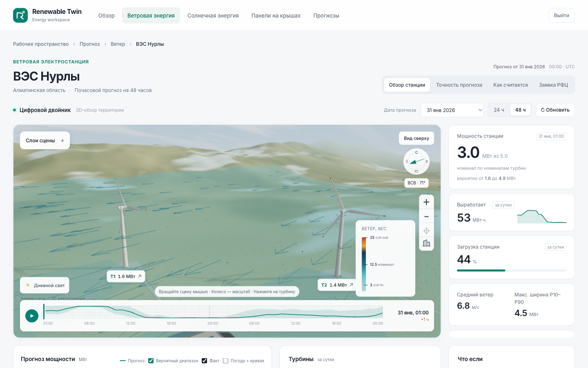The height and width of the screenshot is (368, 588).
Task: Click the wind direction compass
Action: click(x=416, y=162)
